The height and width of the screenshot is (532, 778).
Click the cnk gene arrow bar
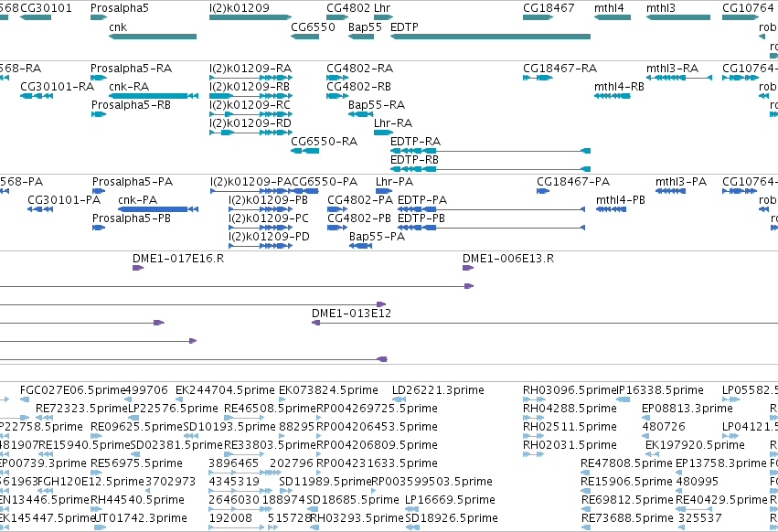(153, 37)
